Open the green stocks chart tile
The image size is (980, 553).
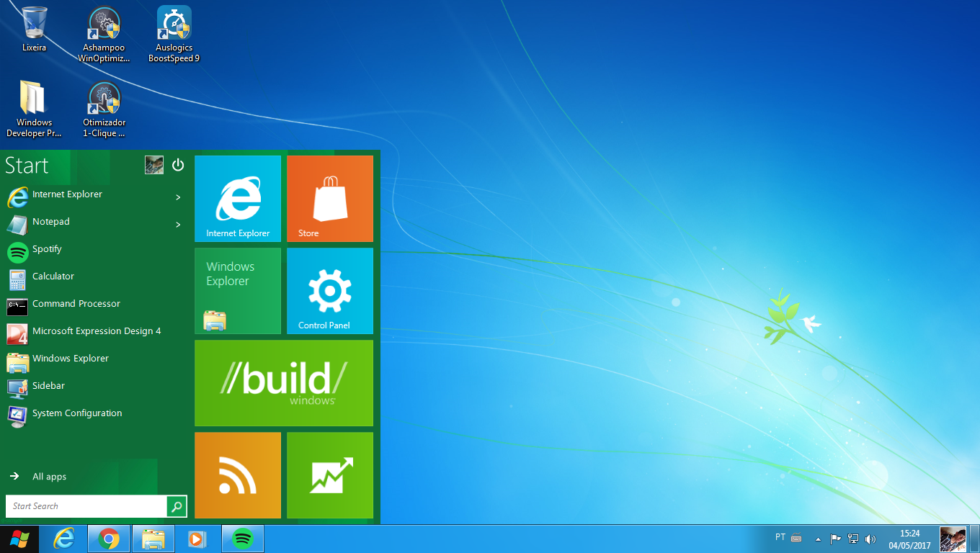(x=330, y=475)
